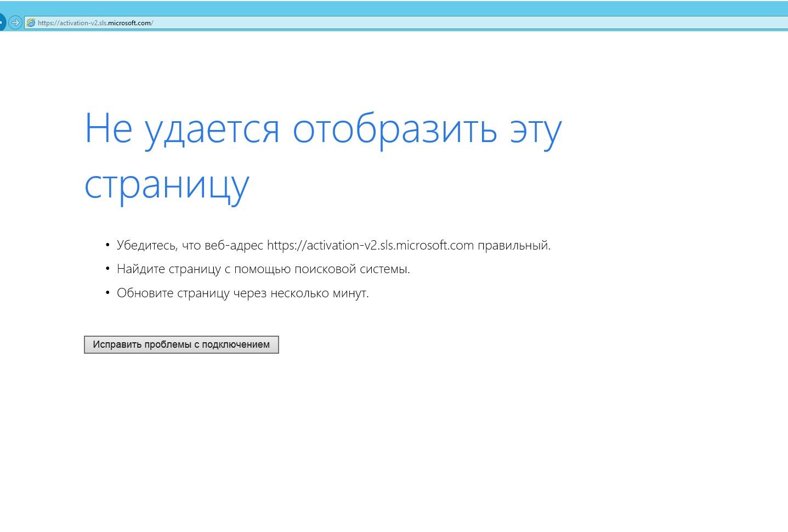Select the bold microsoft.com domain in address bar
Viewport: 788px width, 532px height.
pyautogui.click(x=129, y=23)
